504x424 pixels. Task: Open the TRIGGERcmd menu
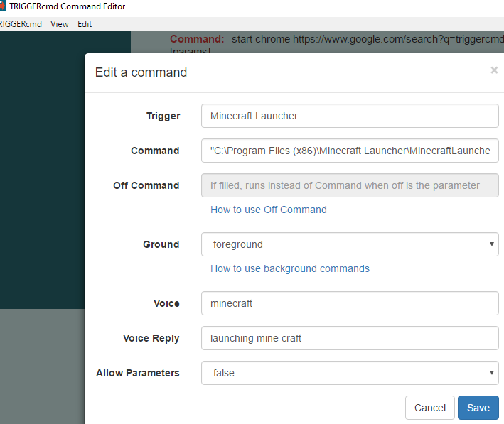click(x=21, y=24)
